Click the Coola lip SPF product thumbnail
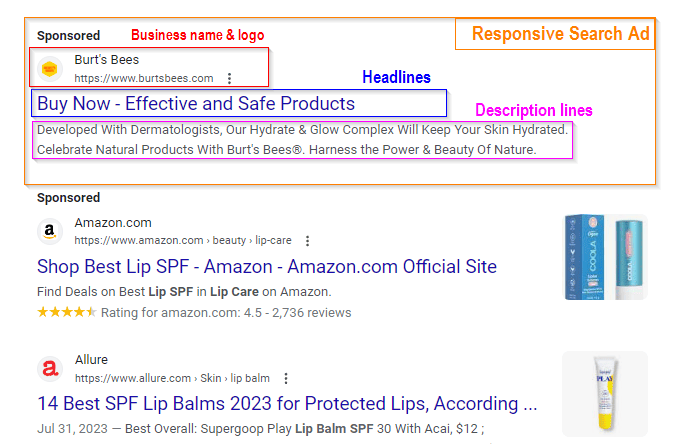The image size is (692, 444). [x=604, y=257]
